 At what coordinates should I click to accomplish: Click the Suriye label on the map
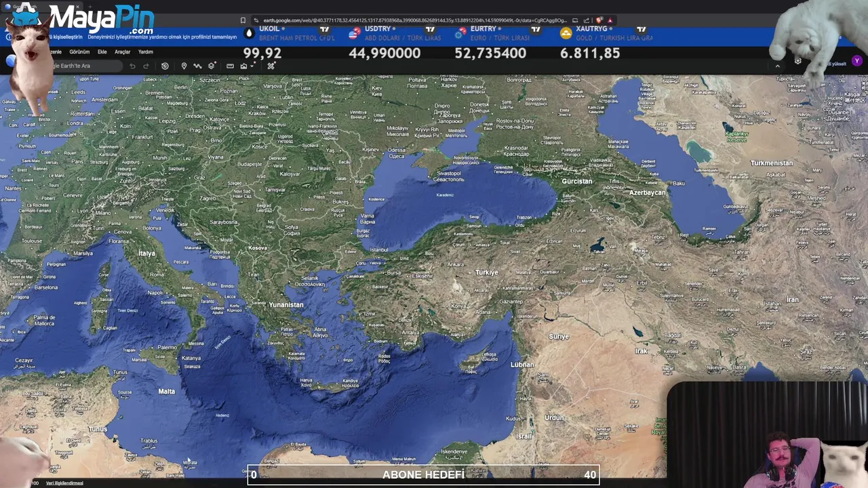tap(559, 337)
